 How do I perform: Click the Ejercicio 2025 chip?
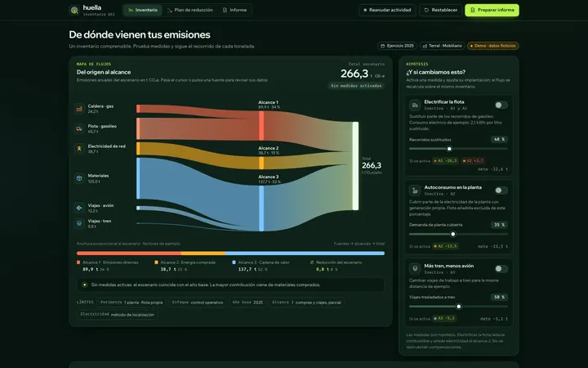click(x=397, y=46)
